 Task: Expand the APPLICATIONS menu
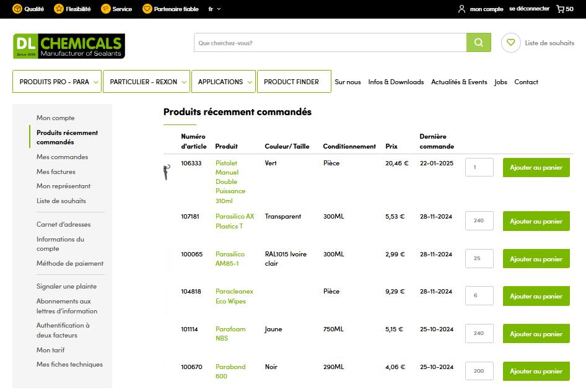(224, 82)
